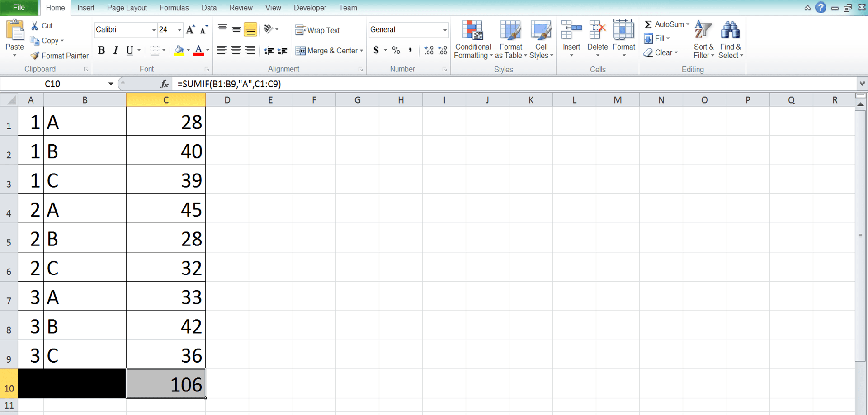Expand the Name Box dropdown arrow

pyautogui.click(x=110, y=84)
